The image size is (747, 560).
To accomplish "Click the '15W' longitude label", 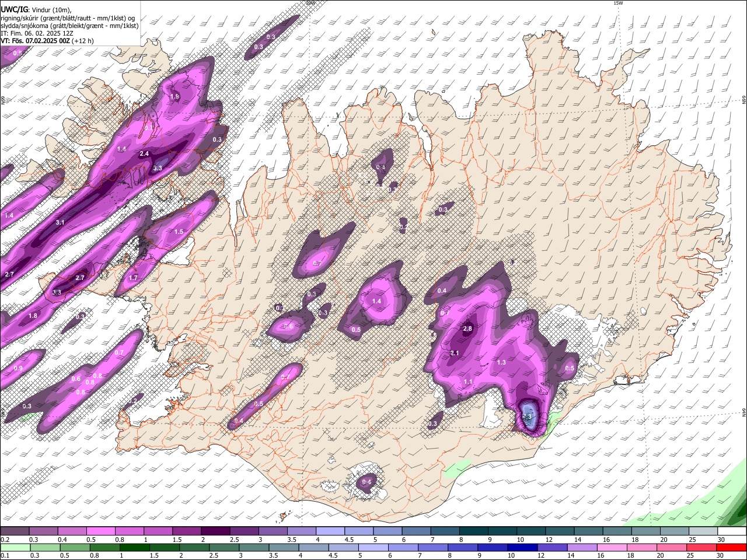I will pos(618,3).
